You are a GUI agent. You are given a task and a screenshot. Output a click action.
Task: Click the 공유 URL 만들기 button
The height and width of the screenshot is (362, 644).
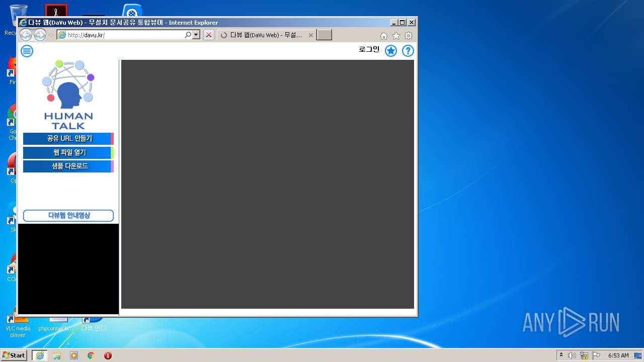tap(68, 139)
